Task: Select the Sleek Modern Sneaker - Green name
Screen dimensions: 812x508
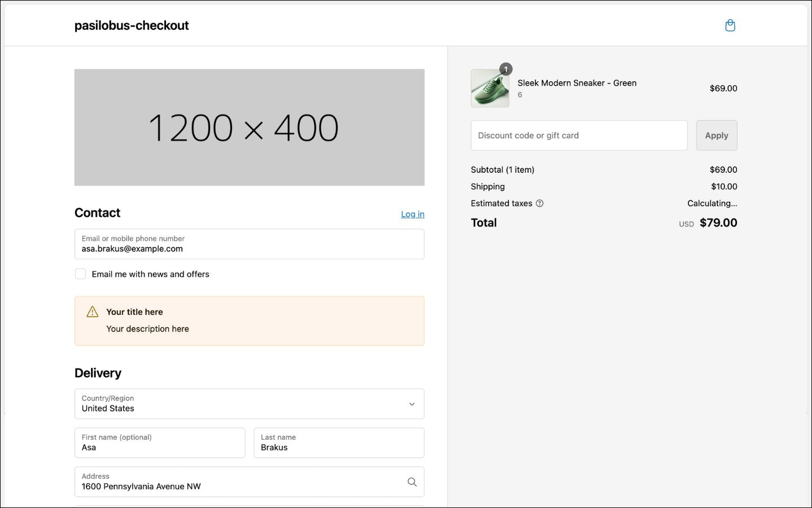Action: click(x=577, y=83)
